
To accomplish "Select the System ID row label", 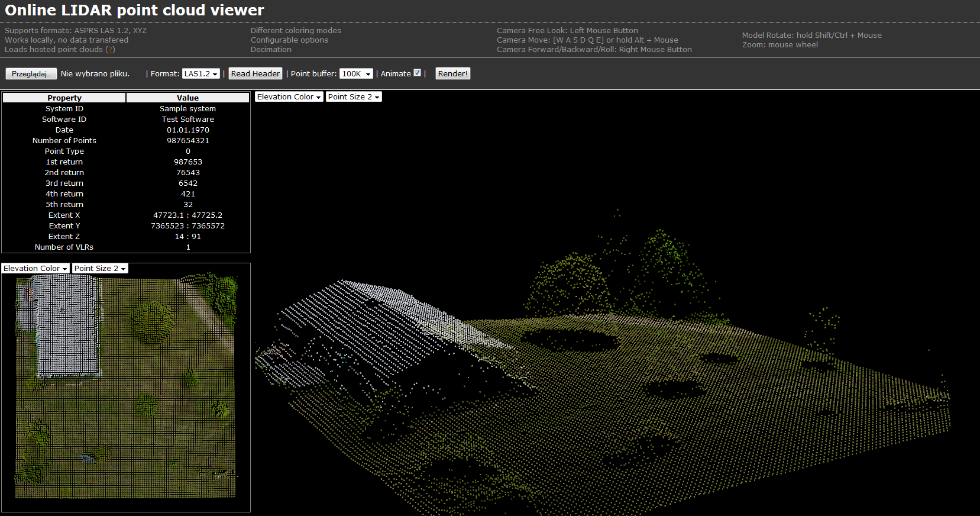I will (x=64, y=109).
